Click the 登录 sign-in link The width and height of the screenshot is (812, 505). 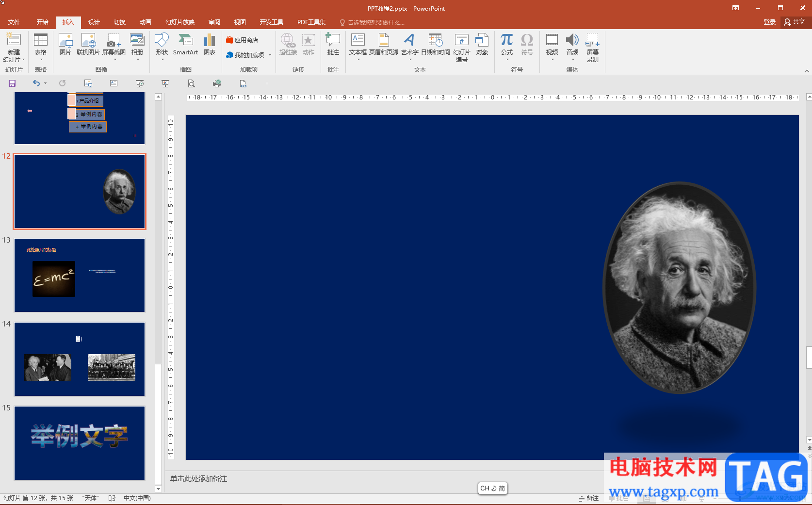click(770, 22)
